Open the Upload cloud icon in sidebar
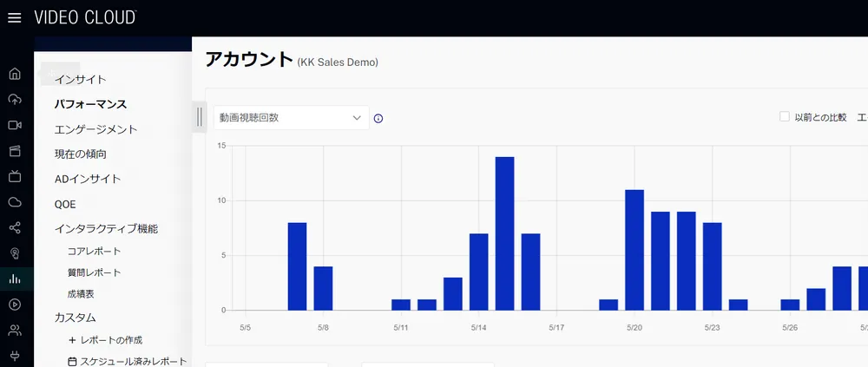 (14, 100)
